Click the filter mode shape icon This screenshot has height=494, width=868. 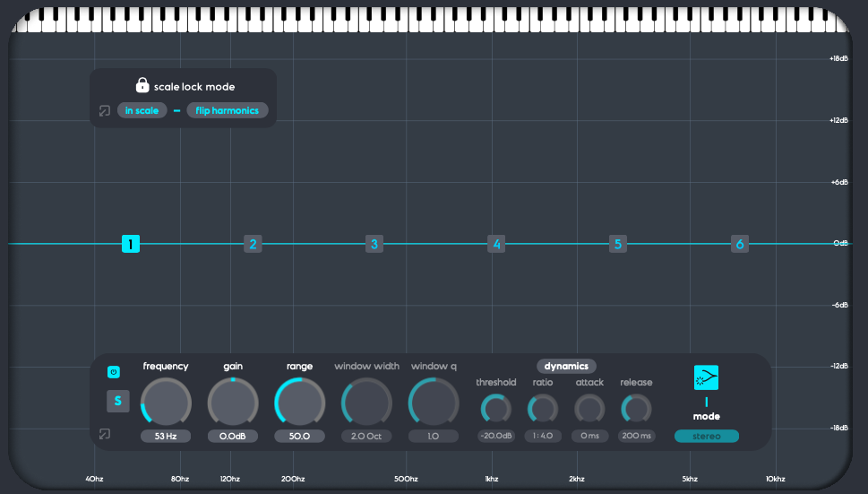click(x=707, y=377)
